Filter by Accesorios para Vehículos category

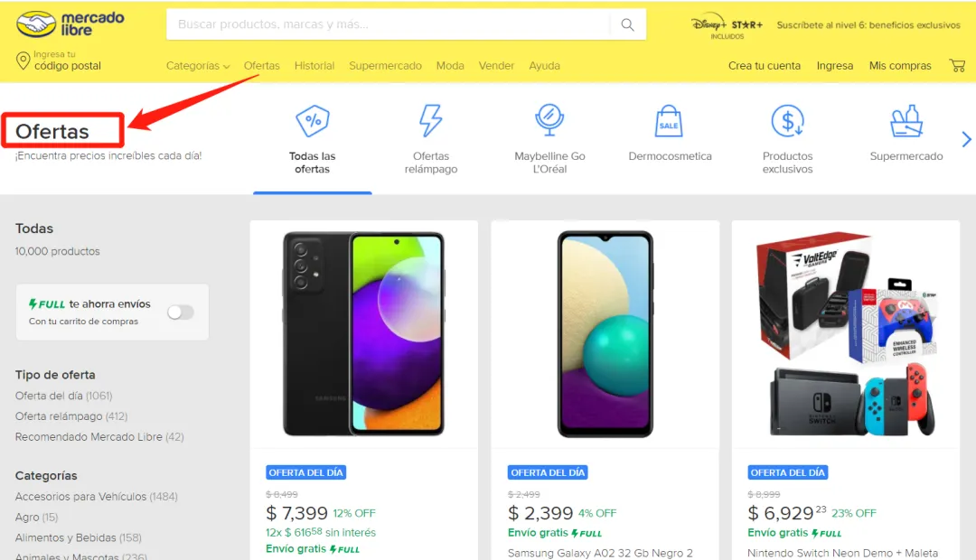coord(97,497)
